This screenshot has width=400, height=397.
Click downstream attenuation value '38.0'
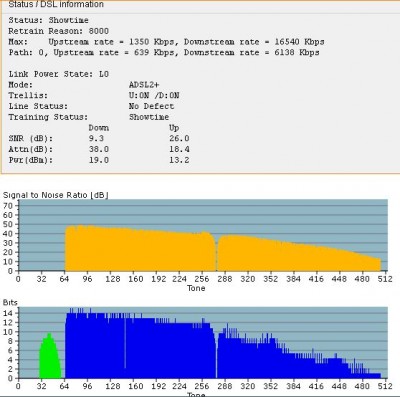(x=99, y=149)
